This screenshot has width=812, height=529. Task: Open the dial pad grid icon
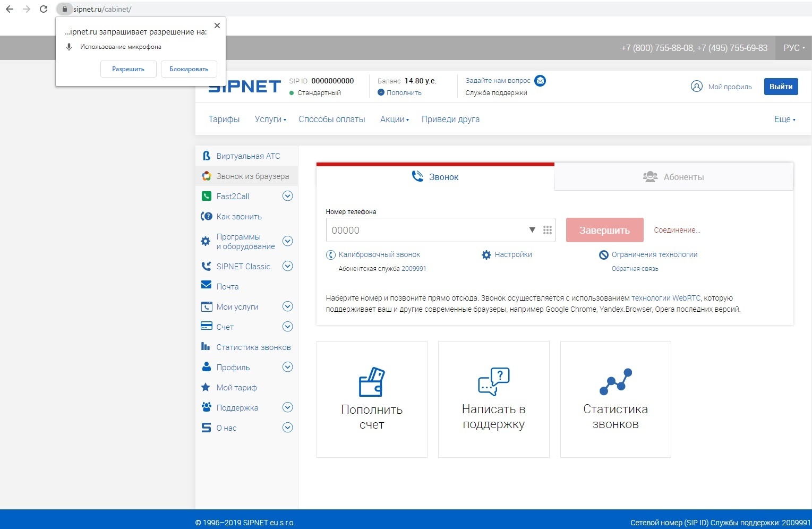[x=548, y=230]
